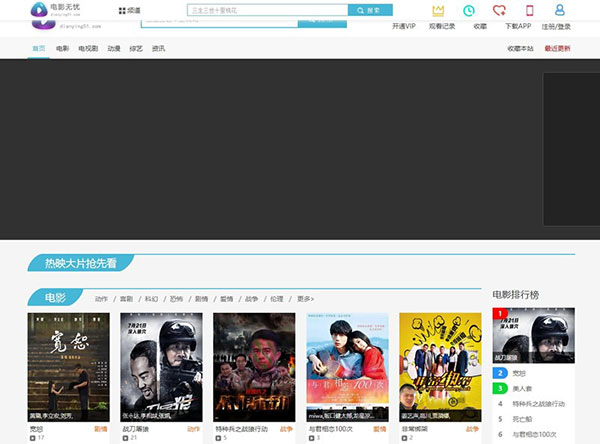Screen dimensions: 600x444
Task: Click rank 6 与君相恋100次 entry
Action: click(x=534, y=434)
